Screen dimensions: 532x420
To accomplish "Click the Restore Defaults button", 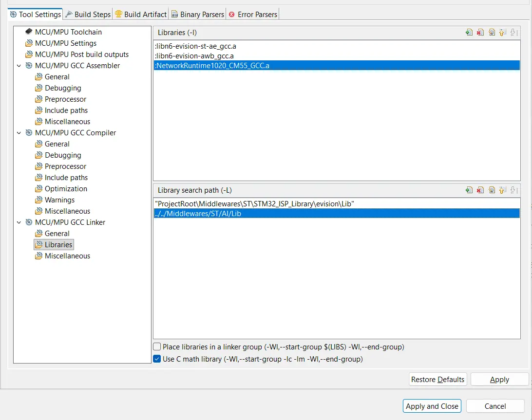I will point(437,379).
